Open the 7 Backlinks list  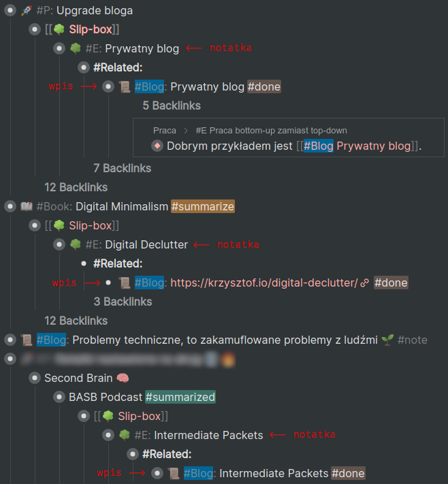(x=122, y=167)
